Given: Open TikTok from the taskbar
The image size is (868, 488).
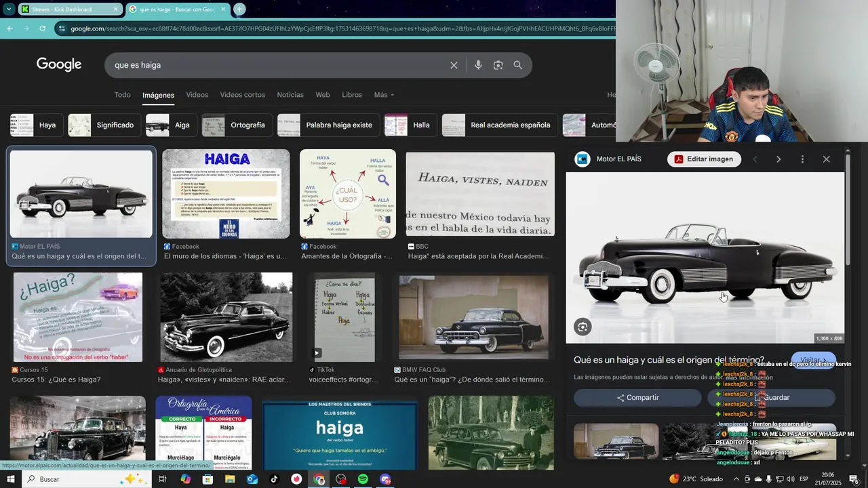Looking at the screenshot, I should (x=274, y=479).
